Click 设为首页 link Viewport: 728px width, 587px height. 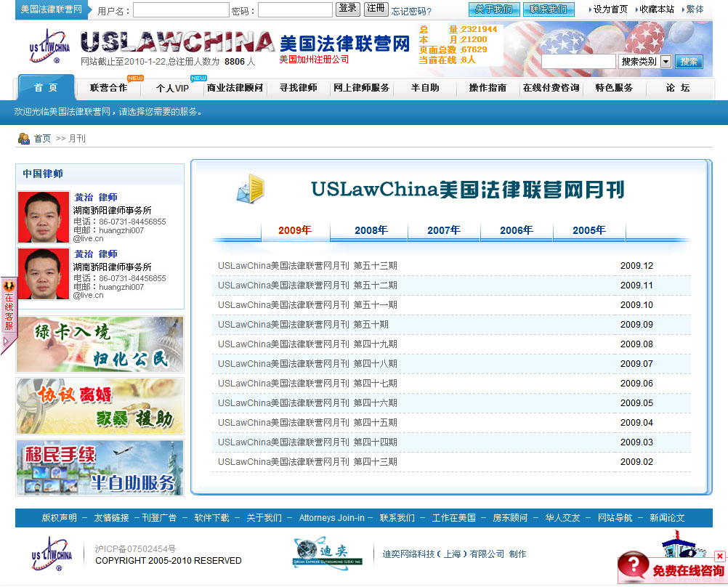pos(610,9)
